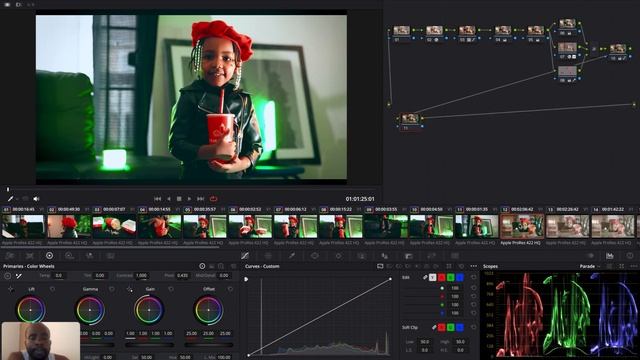Play the clip forward in viewer
This screenshot has width=640, height=360.
pyautogui.click(x=189, y=199)
